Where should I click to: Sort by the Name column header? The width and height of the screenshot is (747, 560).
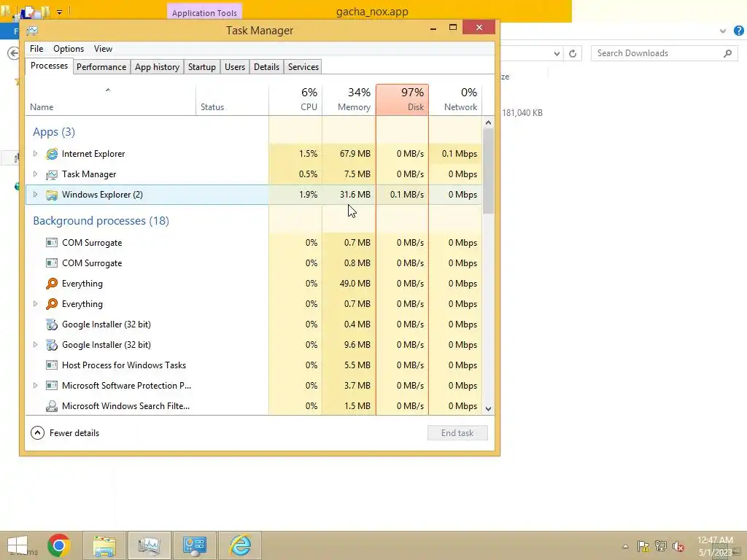[111, 99]
